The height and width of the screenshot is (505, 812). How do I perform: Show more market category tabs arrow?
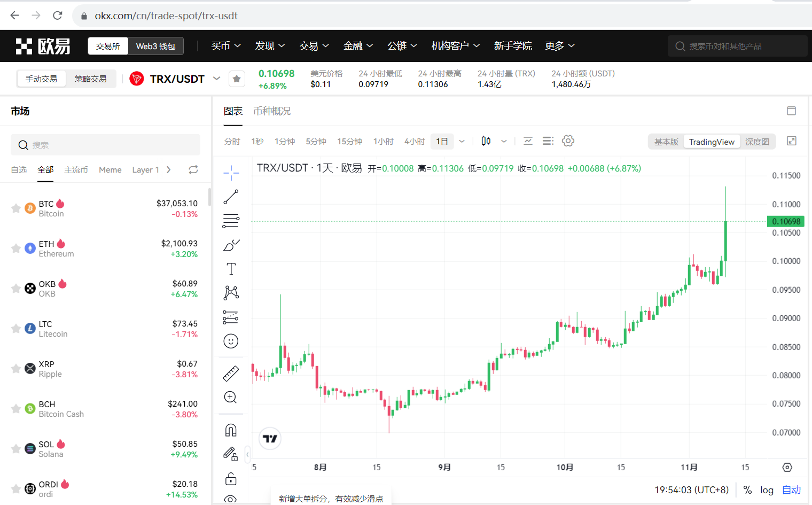(x=169, y=169)
